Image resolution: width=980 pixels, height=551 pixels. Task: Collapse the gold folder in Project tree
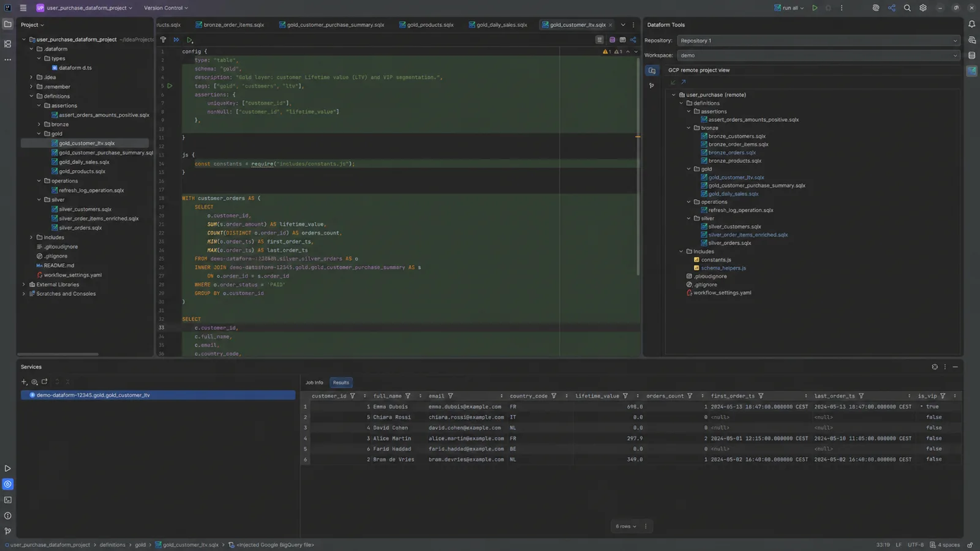click(x=39, y=133)
